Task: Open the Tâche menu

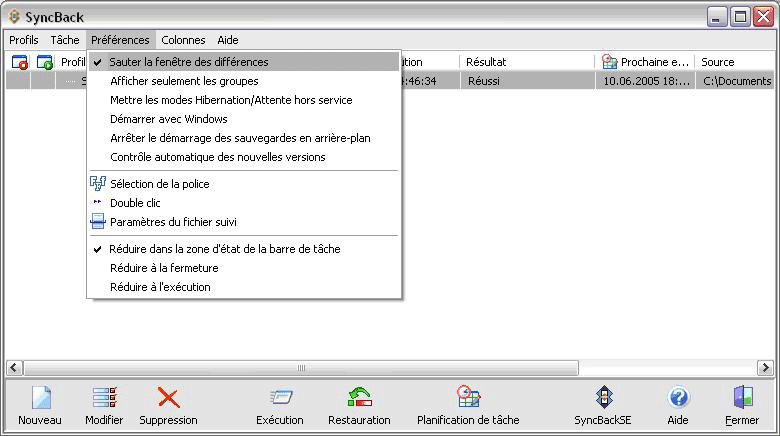Action: pyautogui.click(x=65, y=40)
